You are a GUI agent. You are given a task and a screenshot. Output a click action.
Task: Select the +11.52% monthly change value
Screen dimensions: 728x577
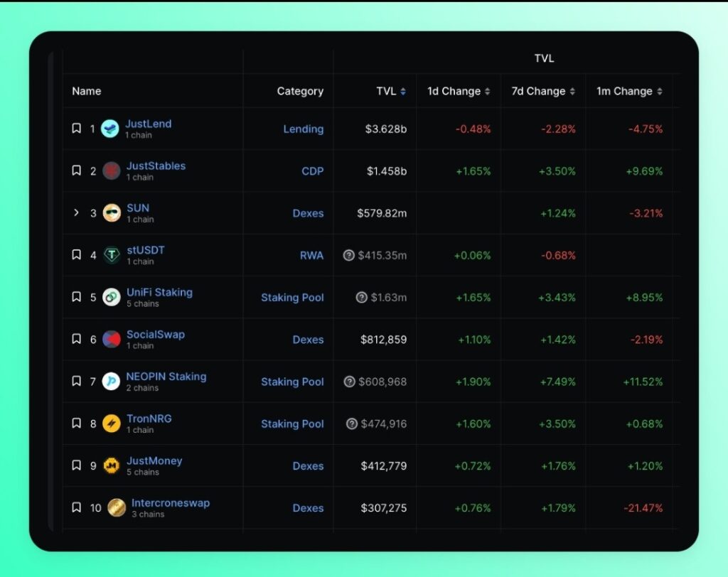[643, 382]
